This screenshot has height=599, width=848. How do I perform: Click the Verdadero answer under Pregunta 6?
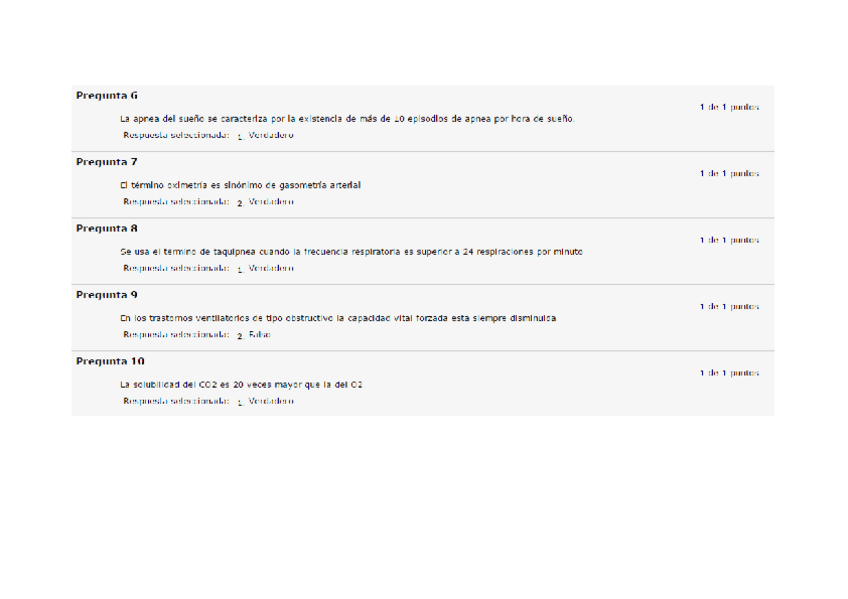271,135
